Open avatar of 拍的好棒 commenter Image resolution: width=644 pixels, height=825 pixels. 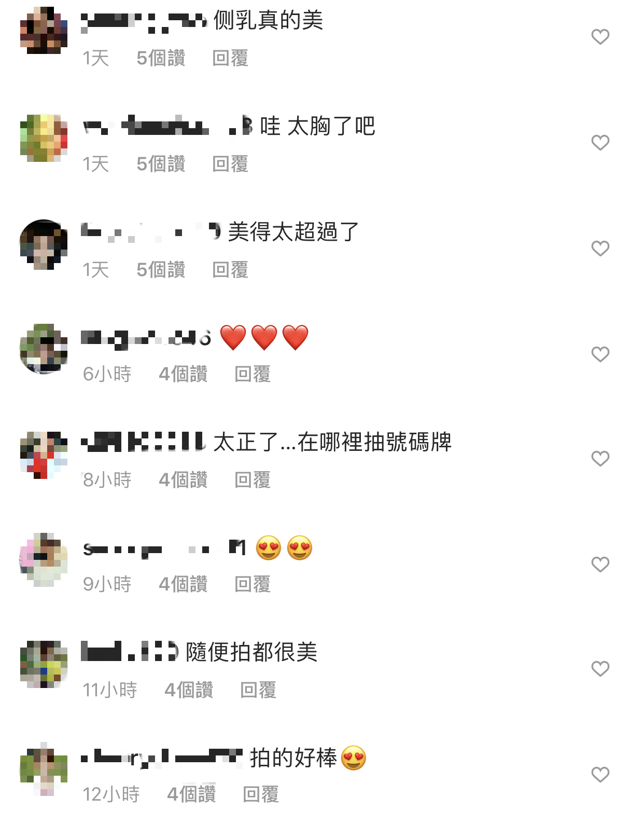pyautogui.click(x=44, y=768)
